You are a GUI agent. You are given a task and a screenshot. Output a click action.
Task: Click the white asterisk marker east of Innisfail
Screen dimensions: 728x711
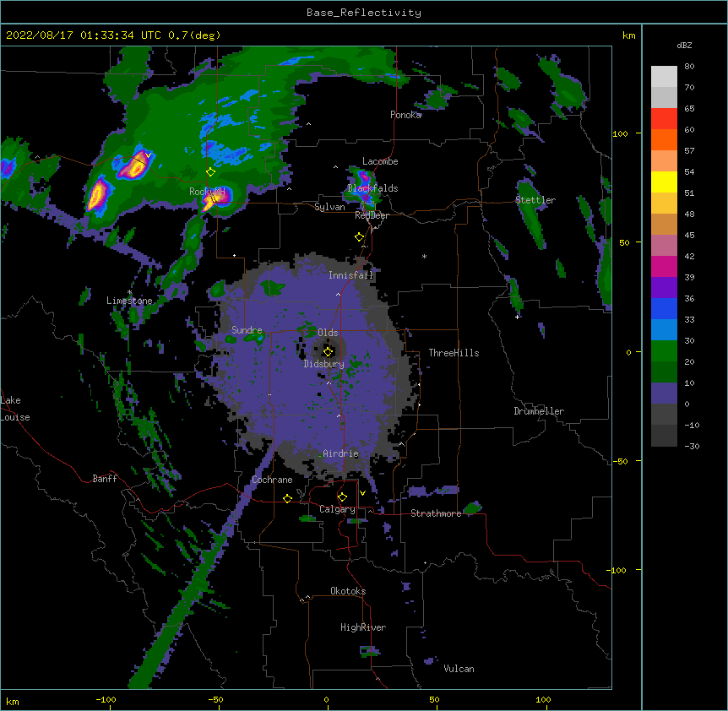(x=424, y=256)
